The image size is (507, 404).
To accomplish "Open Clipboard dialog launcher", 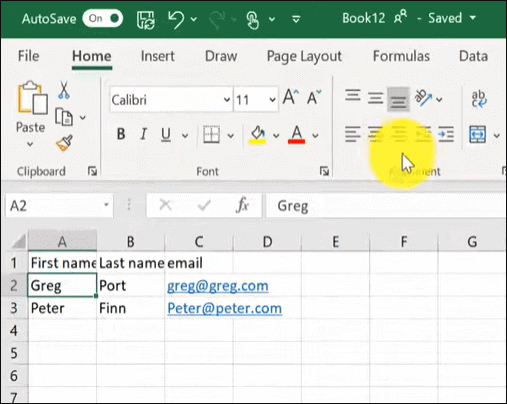I will pyautogui.click(x=92, y=171).
